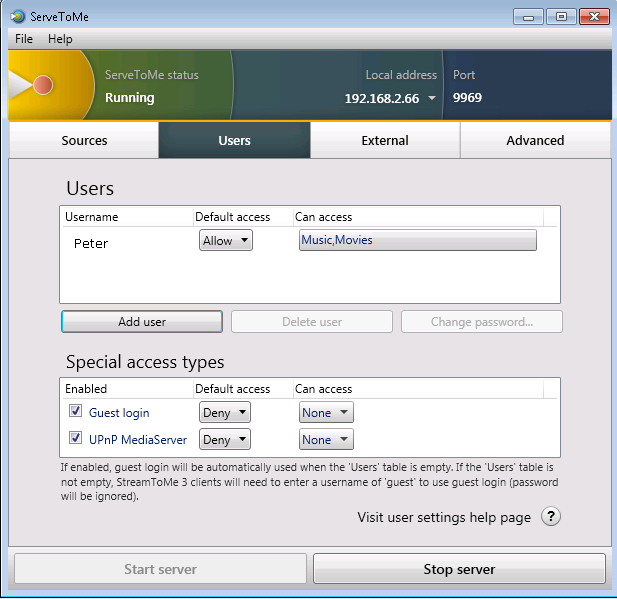Open Peter's Default access Allow dropdown
Image resolution: width=617 pixels, height=599 pixels.
[225, 240]
